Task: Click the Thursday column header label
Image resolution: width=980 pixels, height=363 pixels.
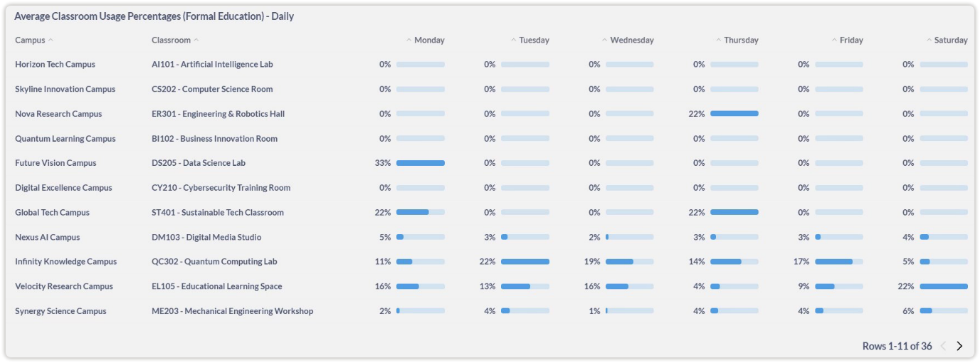Action: 741,41
